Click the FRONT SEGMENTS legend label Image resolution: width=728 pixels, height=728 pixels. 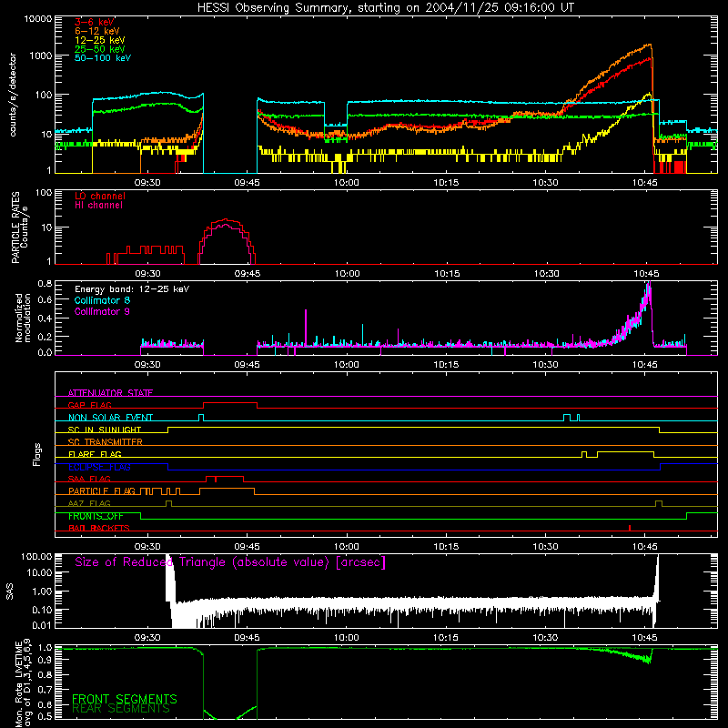(125, 699)
